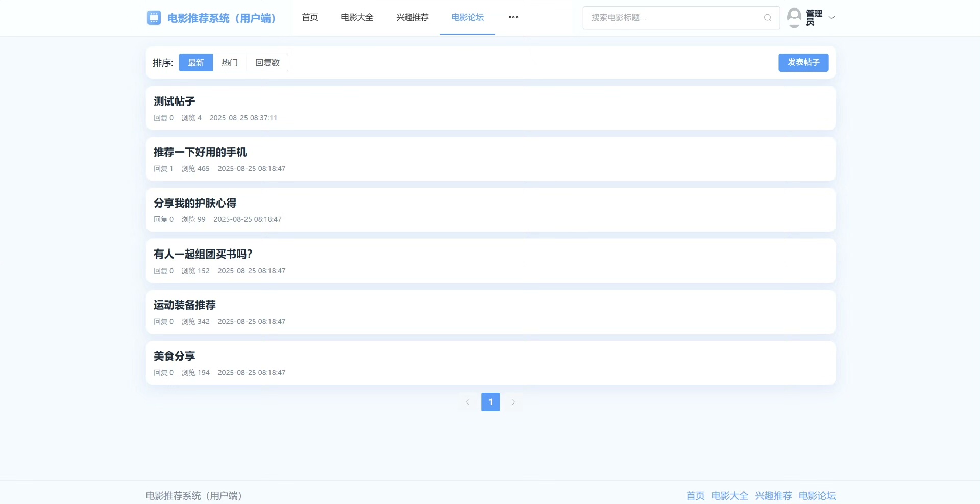Click the film logo icon in header

tap(154, 18)
